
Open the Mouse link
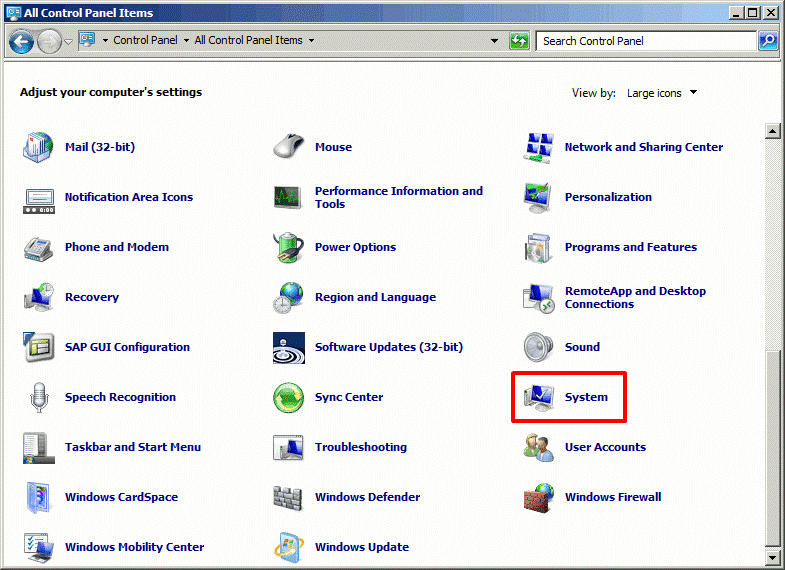pos(333,147)
